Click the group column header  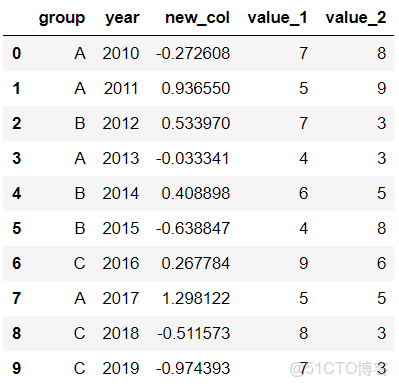pyautogui.click(x=62, y=18)
